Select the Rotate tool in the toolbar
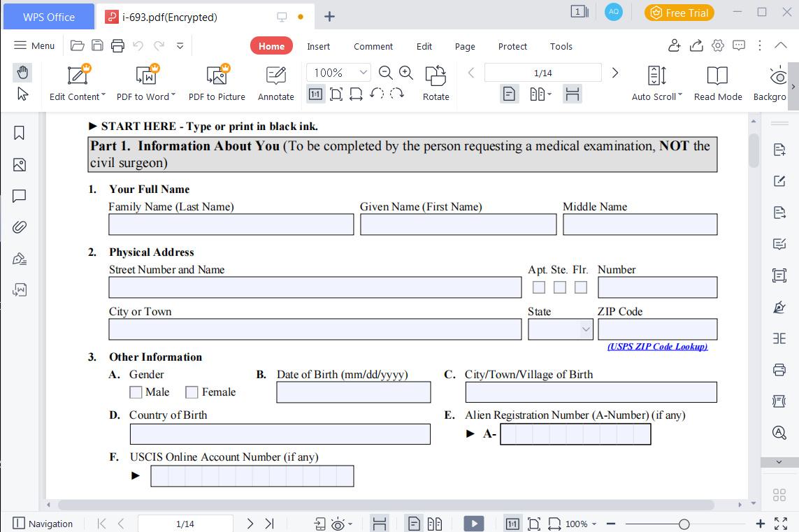The image size is (799, 532). point(436,82)
